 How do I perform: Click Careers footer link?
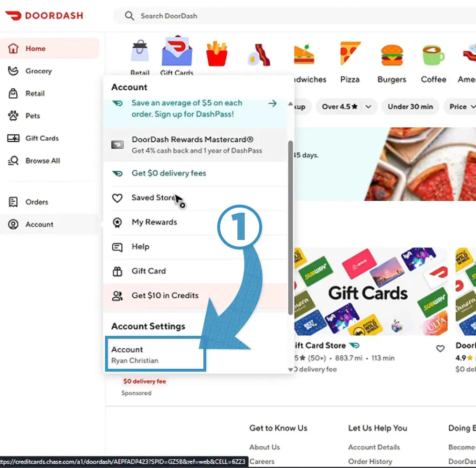262,461
